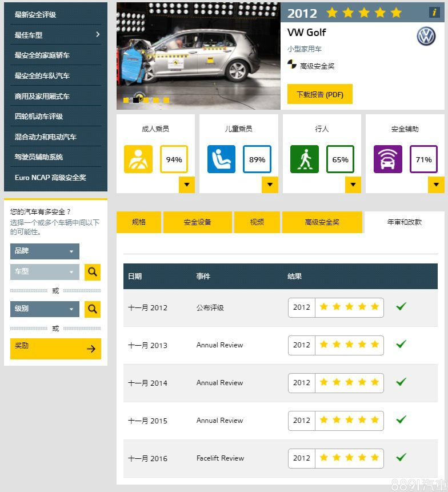This screenshot has width=448, height=492.
Task: Click green checkmark in 十一月 2015 row
Action: coord(401,419)
